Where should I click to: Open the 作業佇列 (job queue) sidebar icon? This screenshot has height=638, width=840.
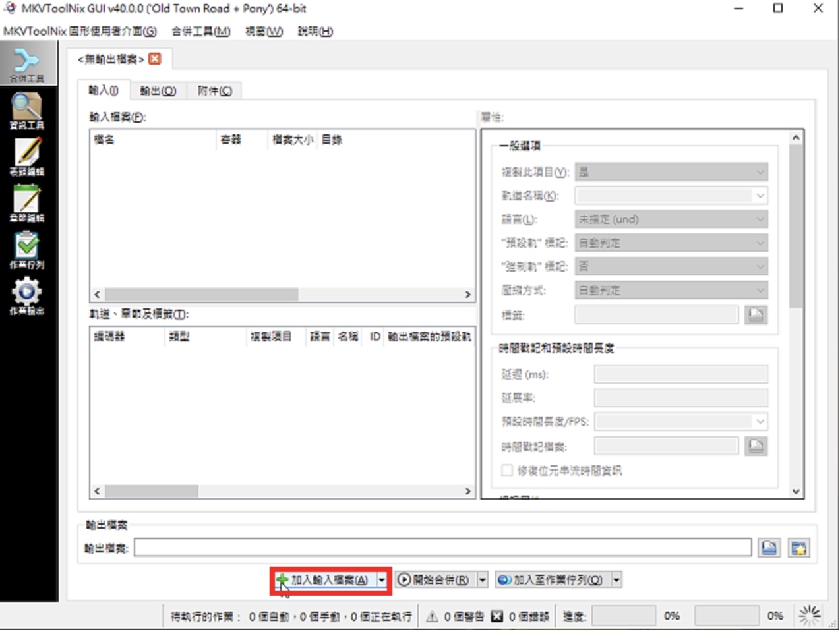(27, 250)
